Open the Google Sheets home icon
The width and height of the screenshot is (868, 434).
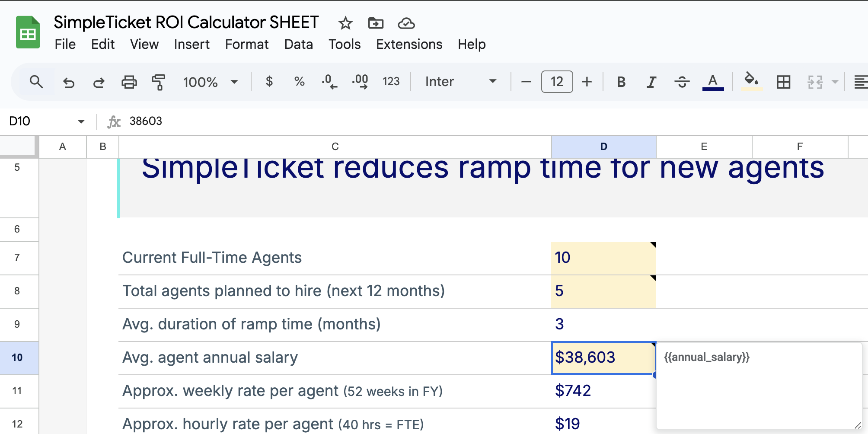coord(28,32)
